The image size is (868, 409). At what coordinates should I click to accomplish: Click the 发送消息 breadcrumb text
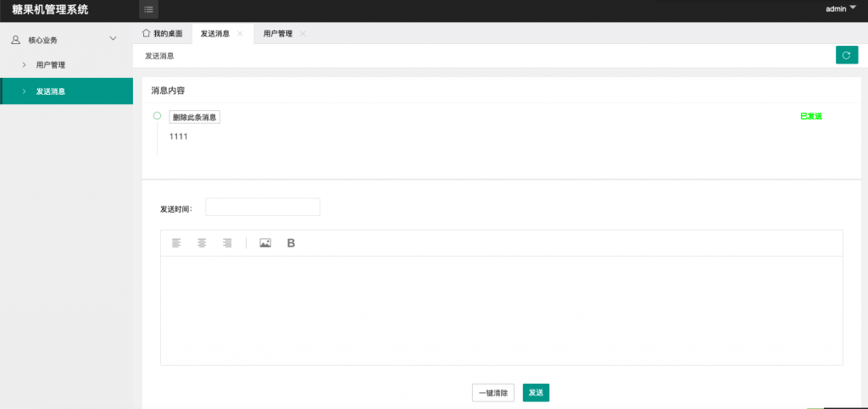[159, 56]
